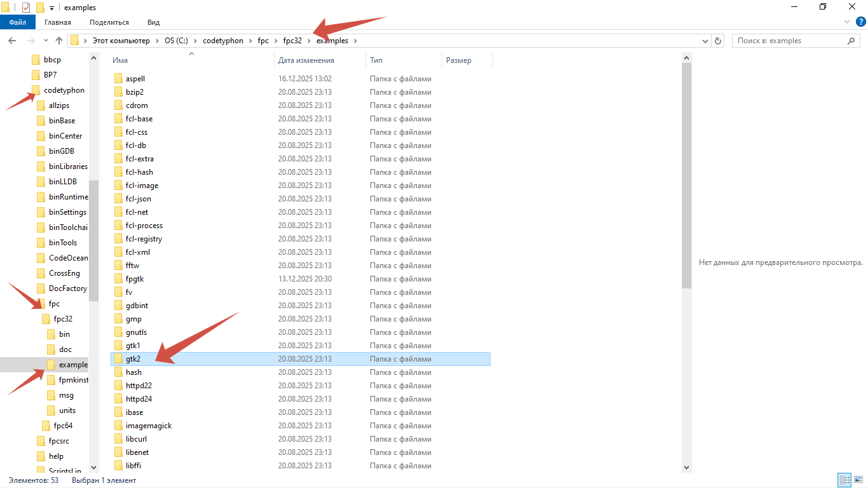This screenshot has width=868, height=488.
Task: Switch to the Large icons view layout
Action: click(858, 480)
